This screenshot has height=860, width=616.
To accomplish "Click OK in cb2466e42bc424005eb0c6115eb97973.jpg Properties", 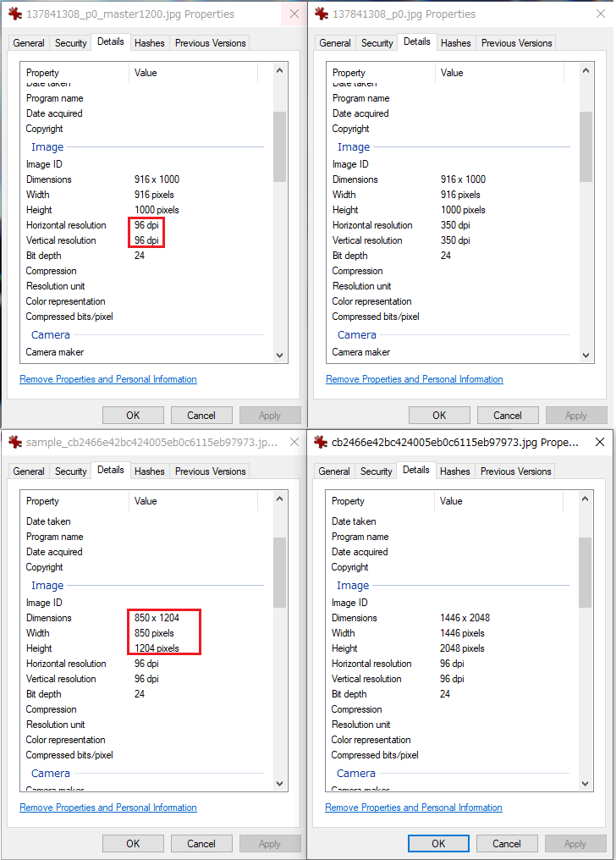I will point(438,844).
